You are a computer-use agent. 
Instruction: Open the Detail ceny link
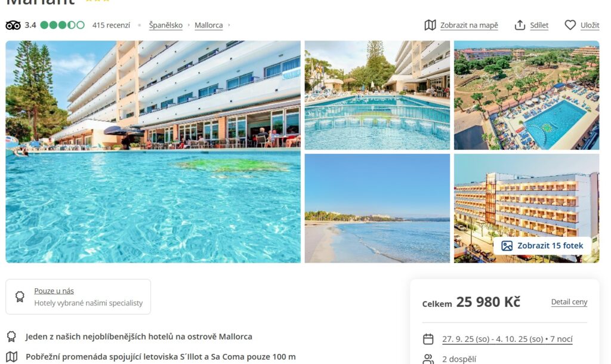click(x=569, y=302)
